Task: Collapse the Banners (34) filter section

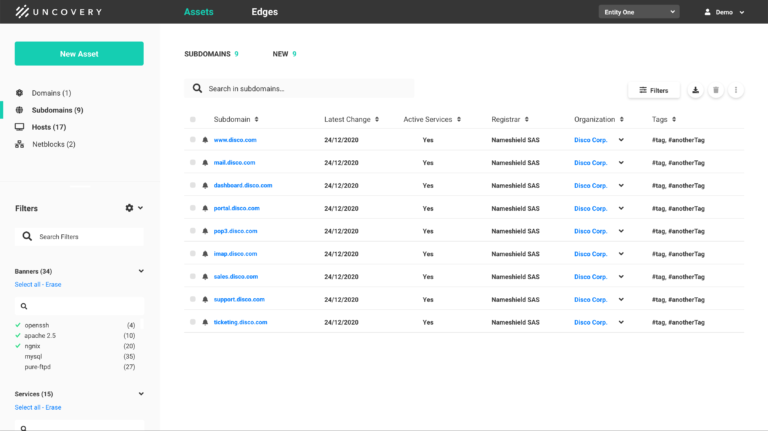Action: tap(141, 271)
